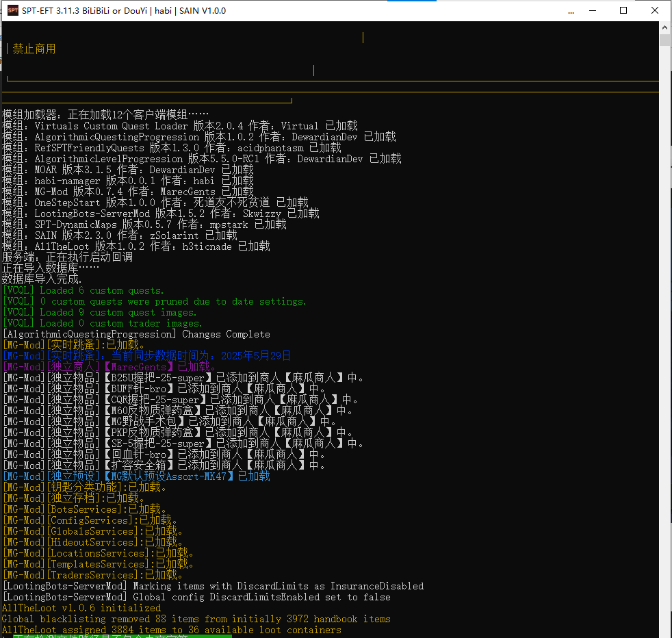
Task: Click the 'AllTheLoot v1.0.6 initialized' line
Action: point(81,608)
